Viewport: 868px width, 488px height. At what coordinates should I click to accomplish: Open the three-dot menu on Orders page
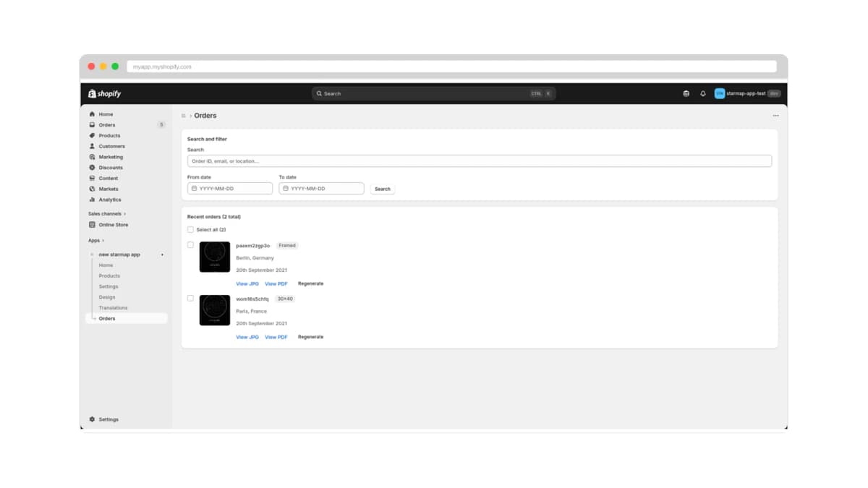pos(775,116)
